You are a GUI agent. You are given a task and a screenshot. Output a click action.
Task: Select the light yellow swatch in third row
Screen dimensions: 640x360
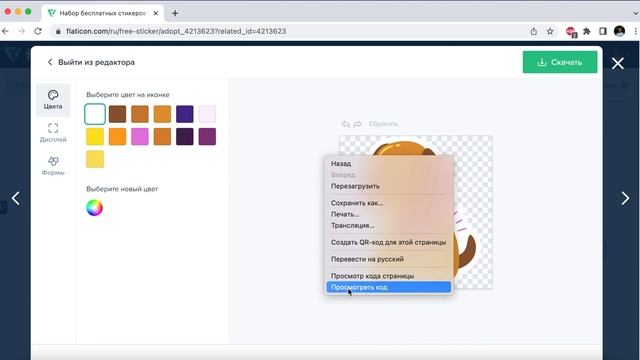(95, 159)
